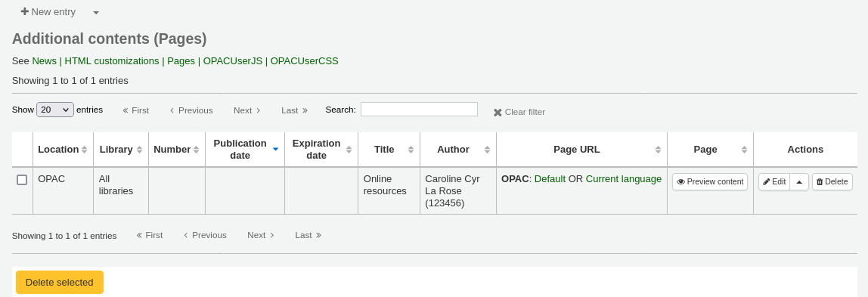Click the Delete selected button

coord(60,282)
